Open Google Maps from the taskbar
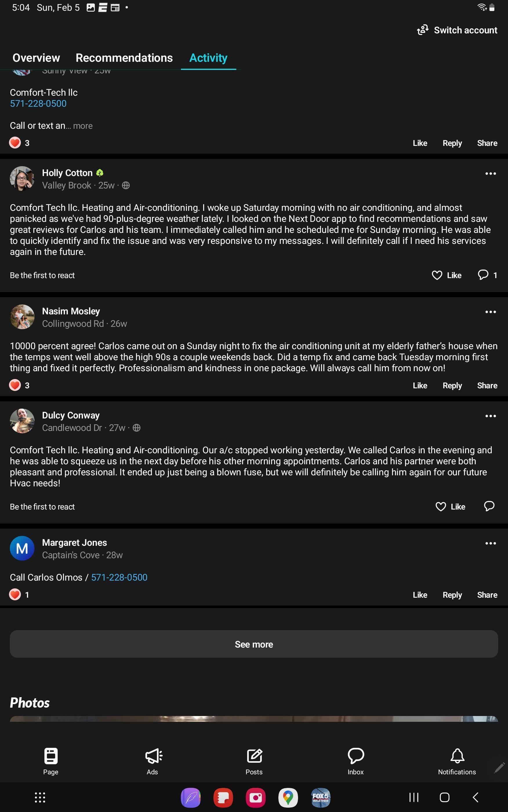 click(x=288, y=797)
